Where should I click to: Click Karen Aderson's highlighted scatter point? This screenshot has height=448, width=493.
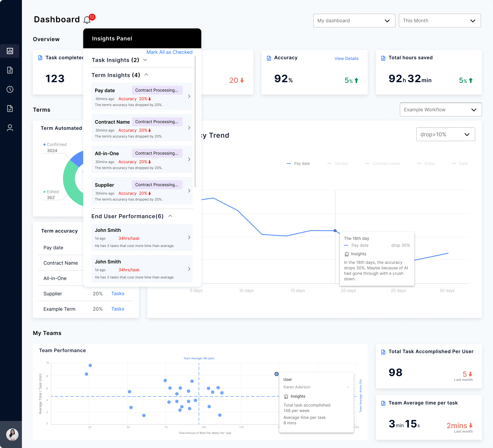pyautogui.click(x=276, y=374)
